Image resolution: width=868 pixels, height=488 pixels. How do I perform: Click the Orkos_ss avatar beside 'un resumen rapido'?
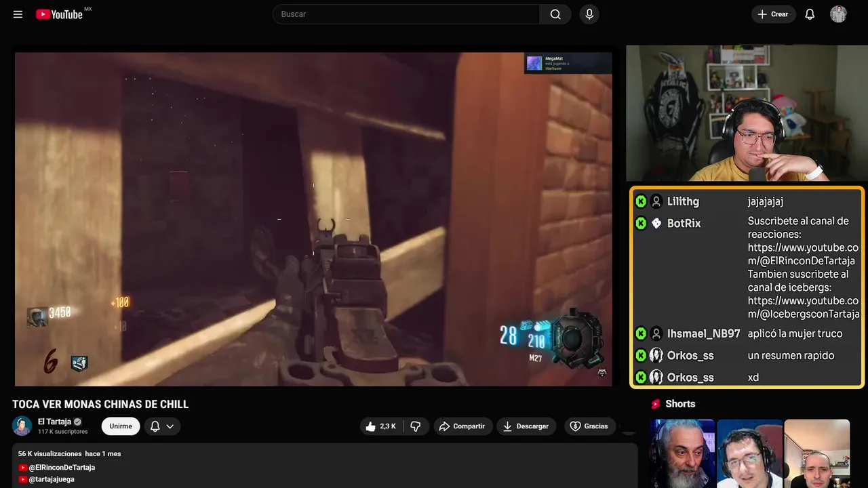[656, 355]
